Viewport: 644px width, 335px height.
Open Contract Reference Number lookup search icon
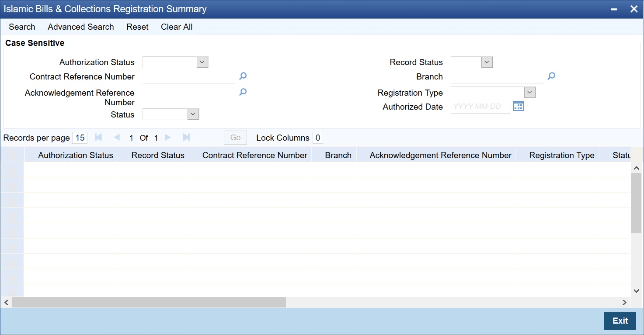point(243,76)
